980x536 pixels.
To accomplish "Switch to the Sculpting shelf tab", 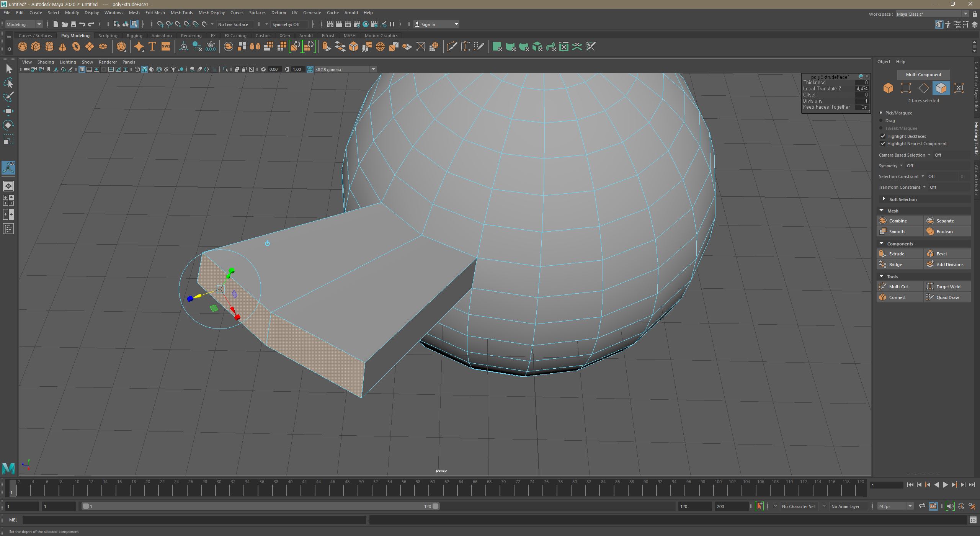I will [108, 36].
